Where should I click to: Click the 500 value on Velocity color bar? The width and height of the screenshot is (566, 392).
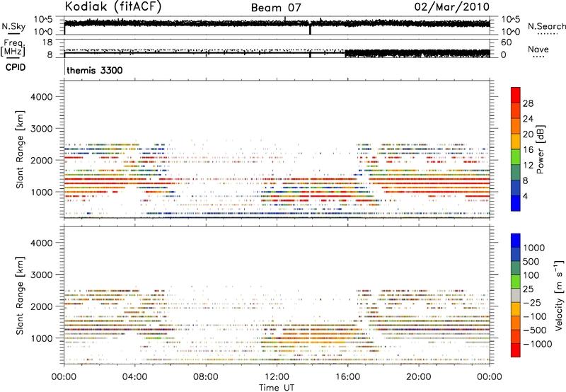tap(531, 261)
